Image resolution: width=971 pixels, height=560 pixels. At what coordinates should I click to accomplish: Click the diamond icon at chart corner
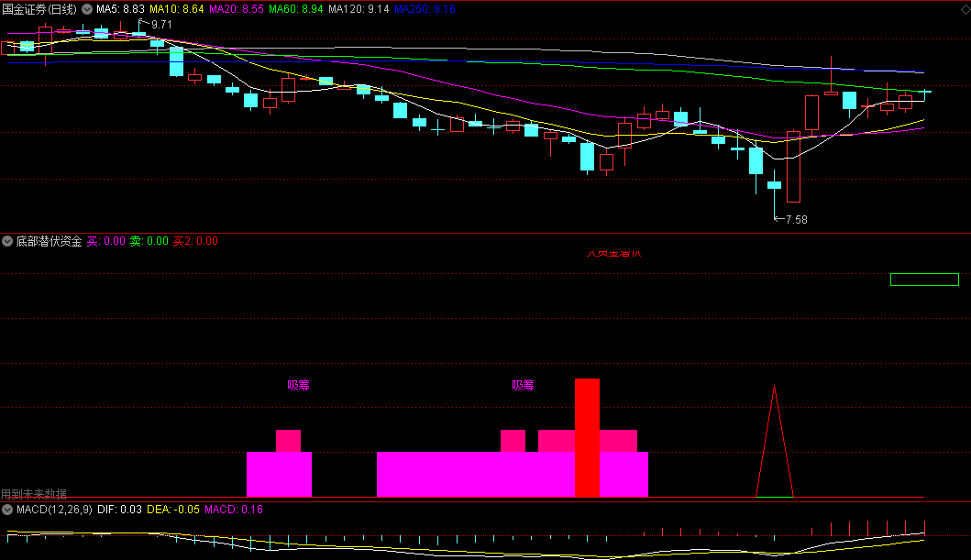coord(965,9)
